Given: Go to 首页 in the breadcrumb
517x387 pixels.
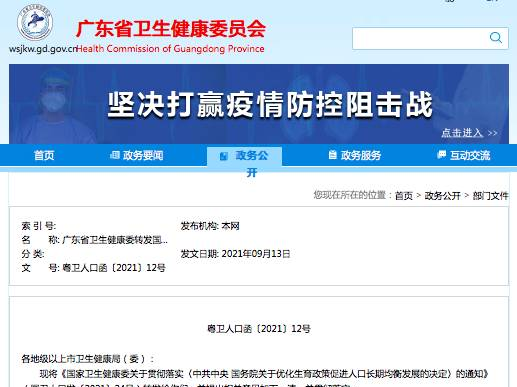Looking at the screenshot, I should [404, 196].
